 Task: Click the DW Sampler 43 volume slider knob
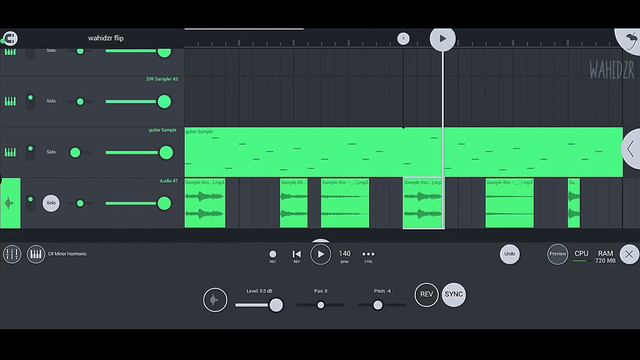[164, 102]
